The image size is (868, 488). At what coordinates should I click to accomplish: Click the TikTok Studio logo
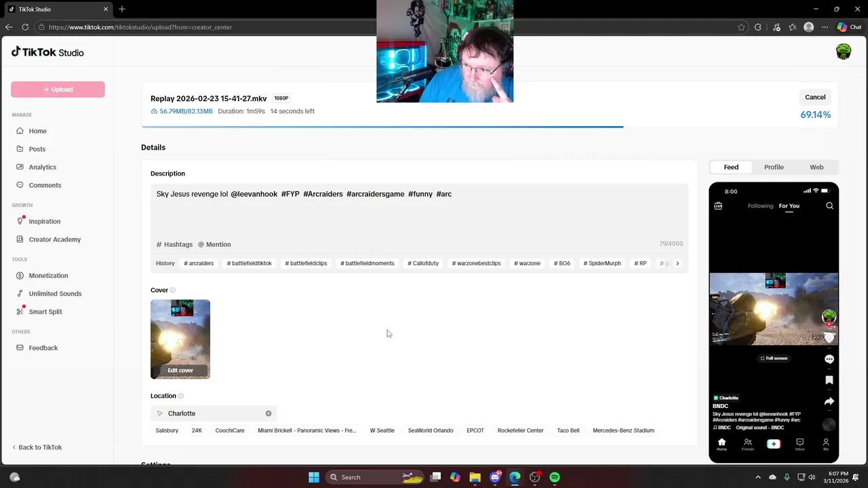pos(47,52)
